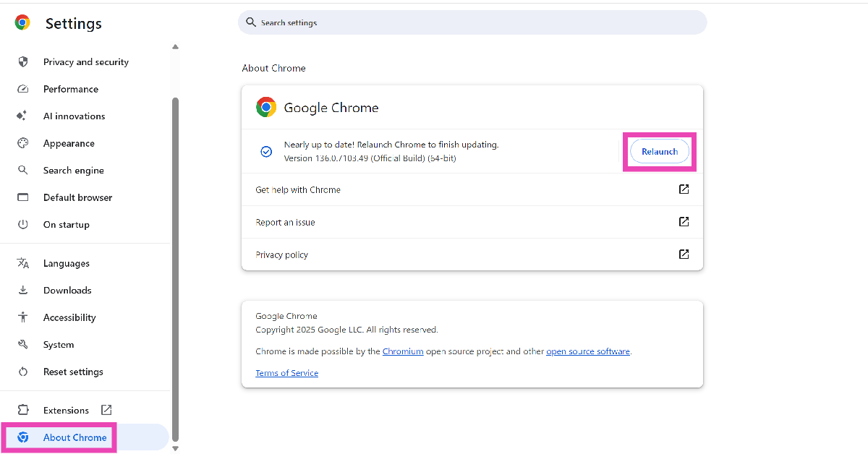This screenshot has height=454, width=868.
Task: Click the AI innovations sparkle icon
Action: [x=23, y=116]
